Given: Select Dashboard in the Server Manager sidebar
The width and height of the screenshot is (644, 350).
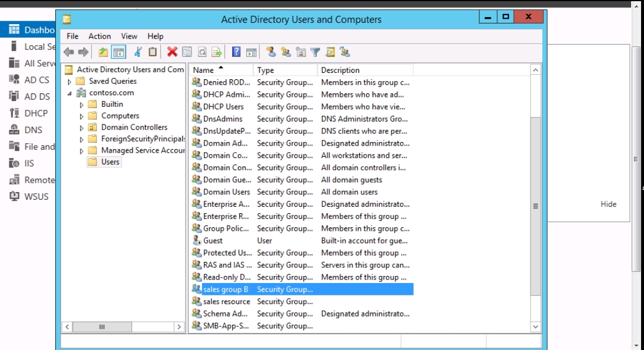Looking at the screenshot, I should (28, 30).
